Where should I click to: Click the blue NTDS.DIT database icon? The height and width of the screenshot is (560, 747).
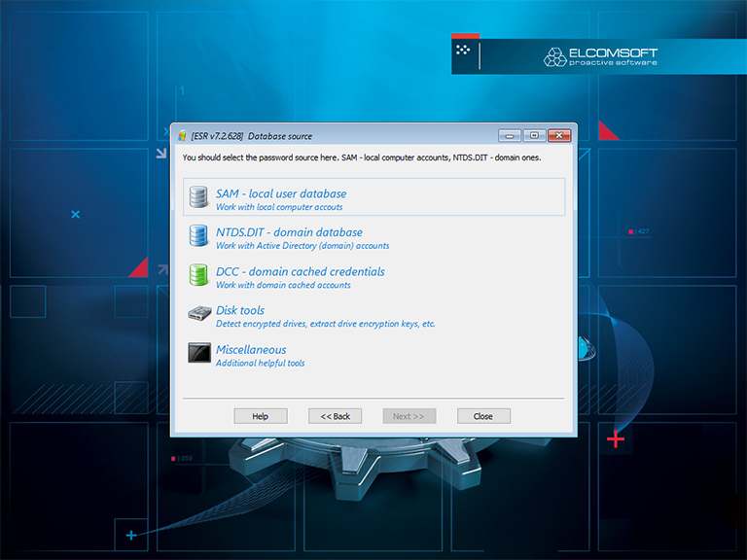199,236
